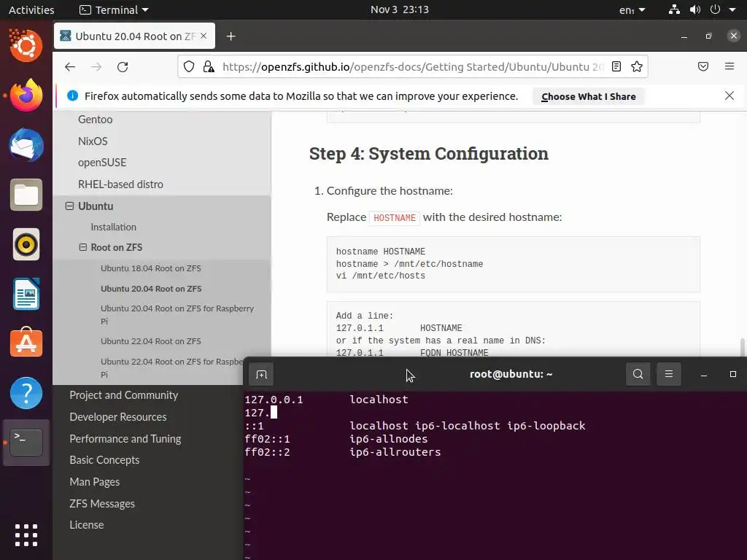
Task: Click the Firefox page vertical scrollbar
Action: tap(742, 346)
